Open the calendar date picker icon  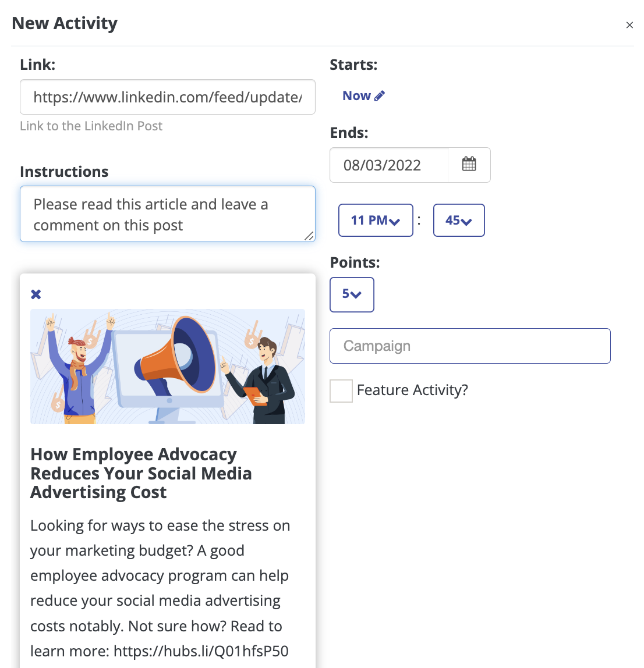tap(469, 165)
